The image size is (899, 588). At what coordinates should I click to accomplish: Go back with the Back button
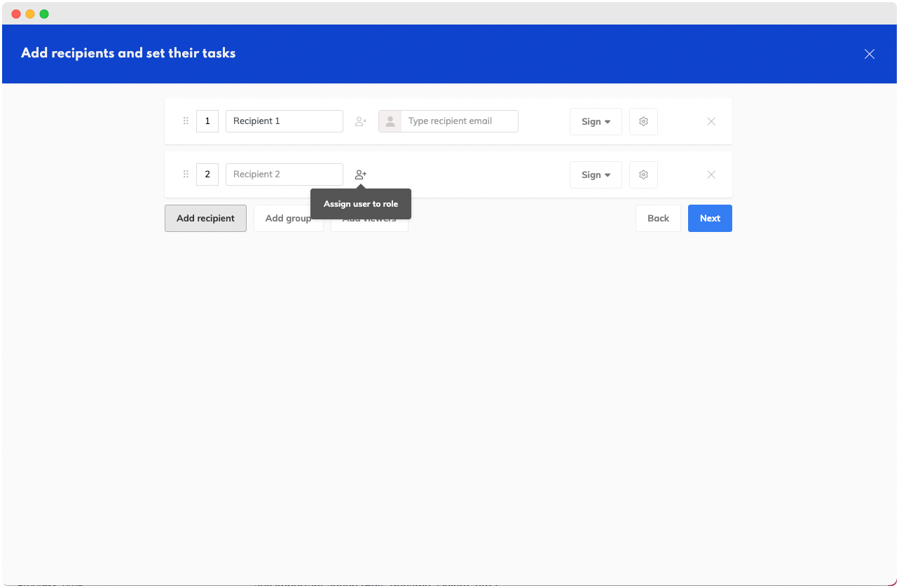point(658,218)
